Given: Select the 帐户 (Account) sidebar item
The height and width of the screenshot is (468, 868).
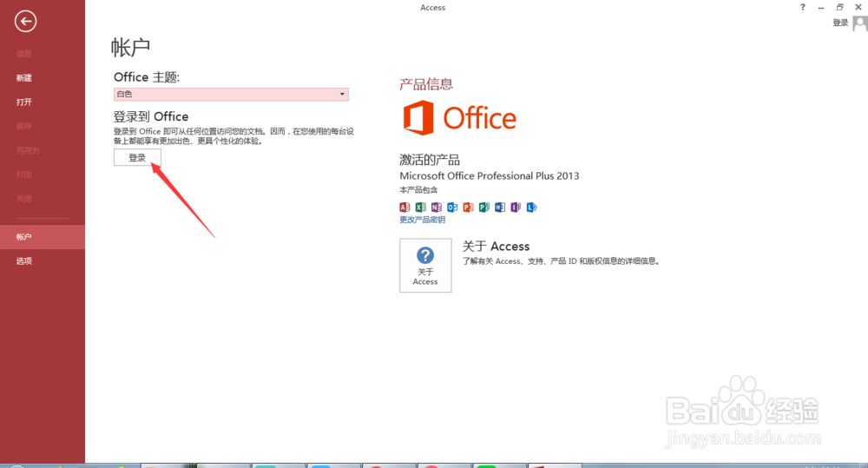Looking at the screenshot, I should click(x=43, y=237).
